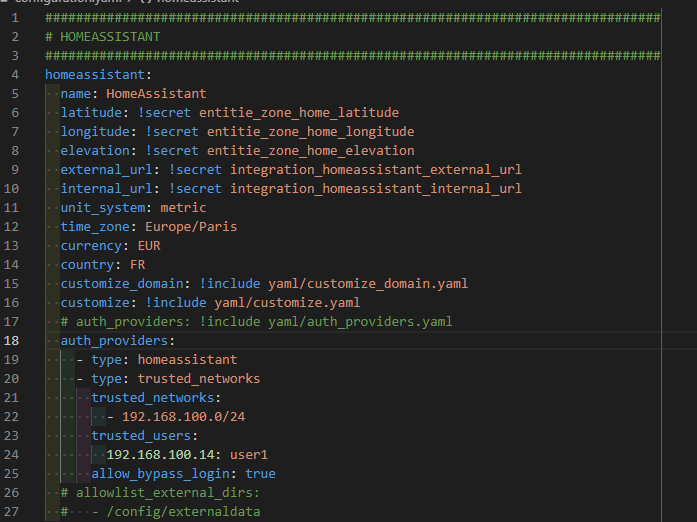Click 'entitie_zone_home_latitude' secret name
Image resolution: width=697 pixels, height=522 pixels.
(299, 113)
